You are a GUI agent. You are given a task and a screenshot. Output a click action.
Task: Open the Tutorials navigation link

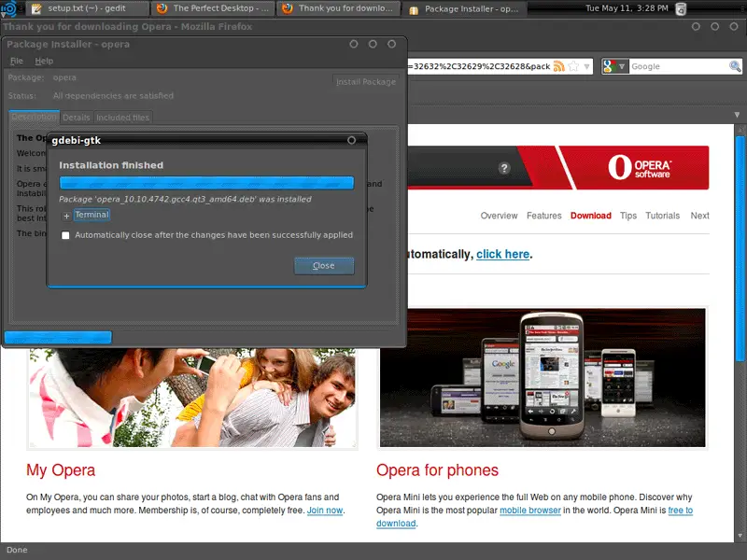click(662, 216)
